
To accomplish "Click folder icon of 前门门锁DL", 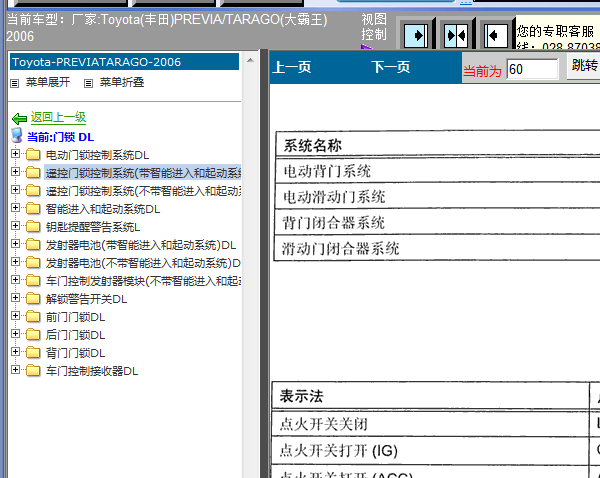I will click(33, 316).
